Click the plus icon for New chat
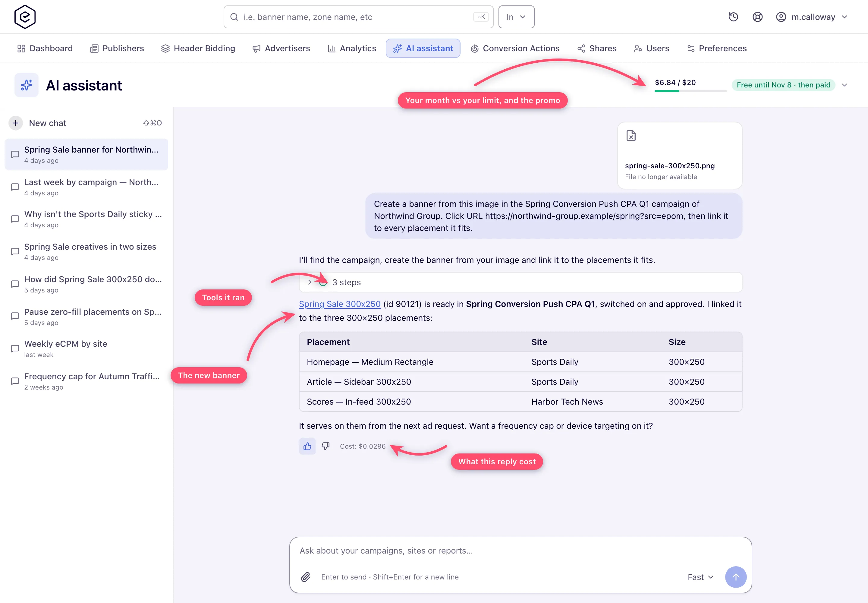The width and height of the screenshot is (868, 603). point(15,123)
